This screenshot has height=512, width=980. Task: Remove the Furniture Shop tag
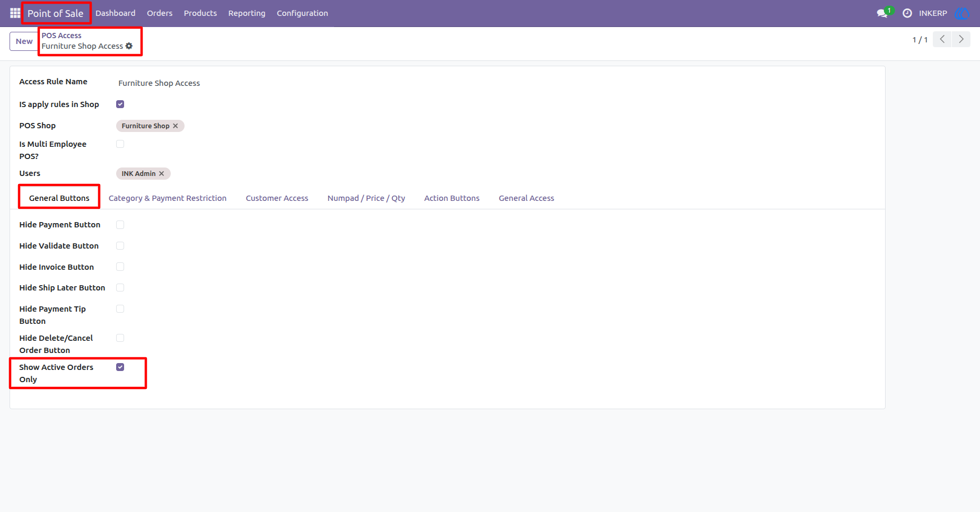point(176,126)
